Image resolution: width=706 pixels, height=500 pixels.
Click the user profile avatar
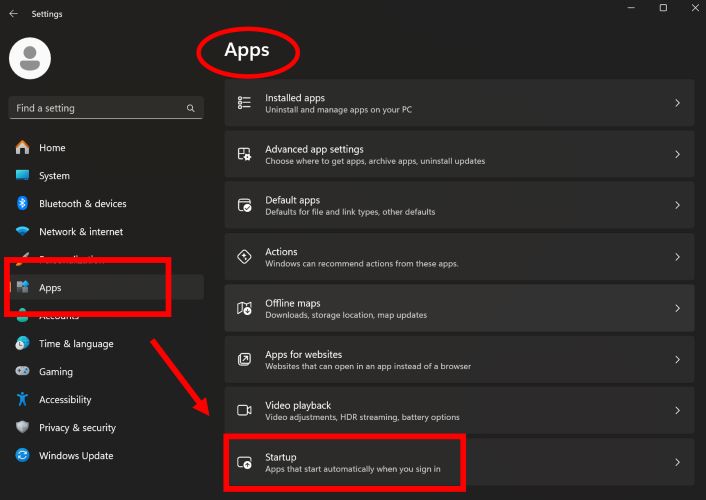click(30, 58)
